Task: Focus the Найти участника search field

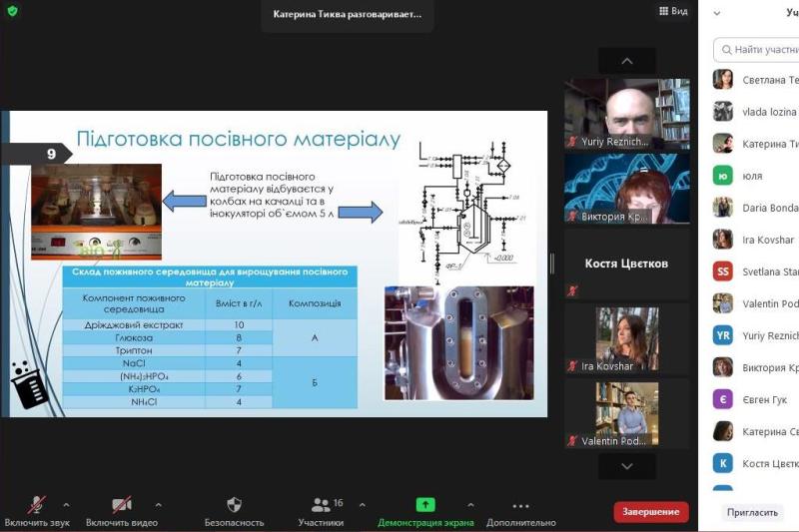Action: pos(756,49)
